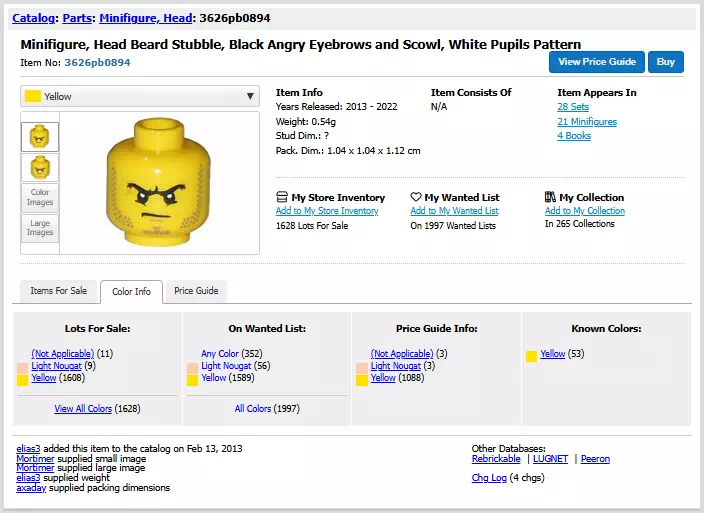Image resolution: width=704 pixels, height=513 pixels.
Task: Click Light Nougat swatch in Price Guide Info
Action: tap(362, 368)
